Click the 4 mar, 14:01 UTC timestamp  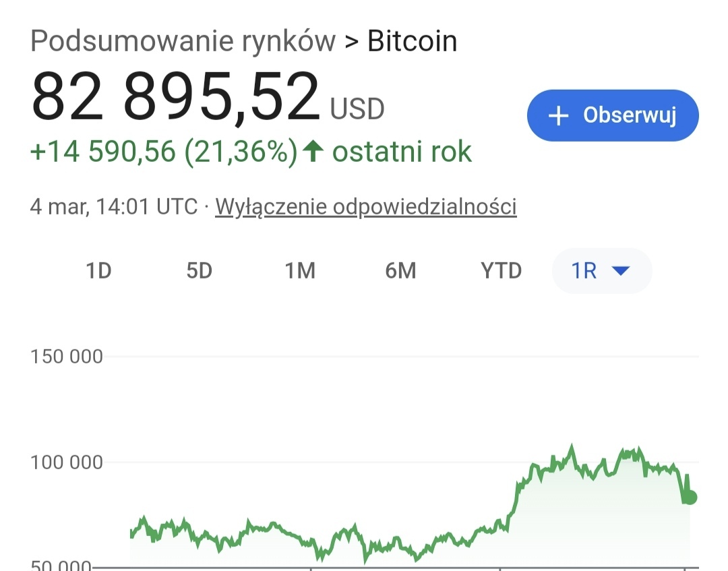click(x=114, y=206)
